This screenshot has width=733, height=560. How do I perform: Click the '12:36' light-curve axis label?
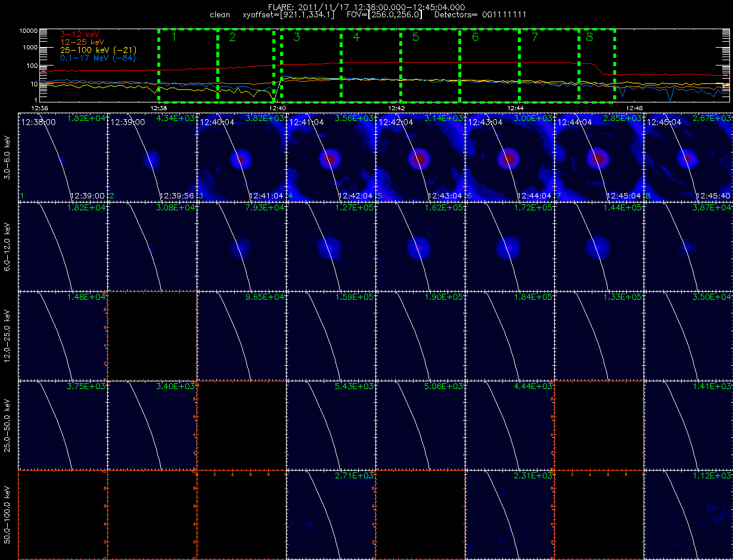point(39,108)
